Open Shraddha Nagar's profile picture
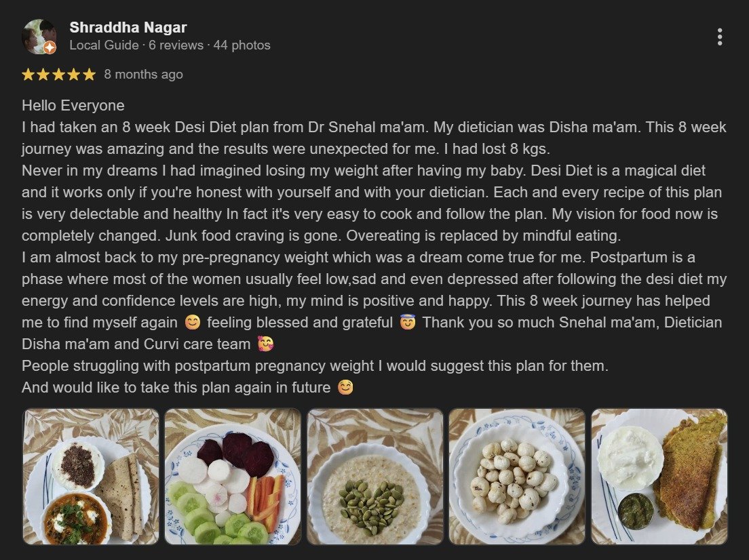Screen dimensions: 749x560 tap(38, 36)
